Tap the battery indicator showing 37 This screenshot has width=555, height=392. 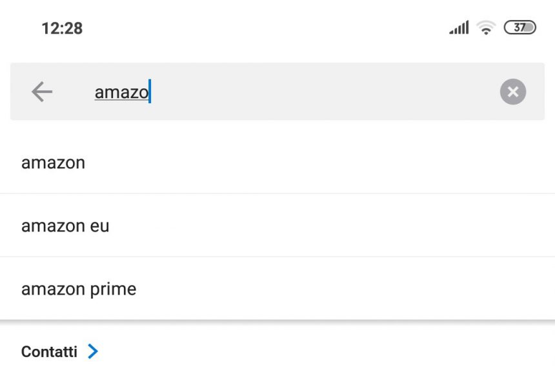520,28
